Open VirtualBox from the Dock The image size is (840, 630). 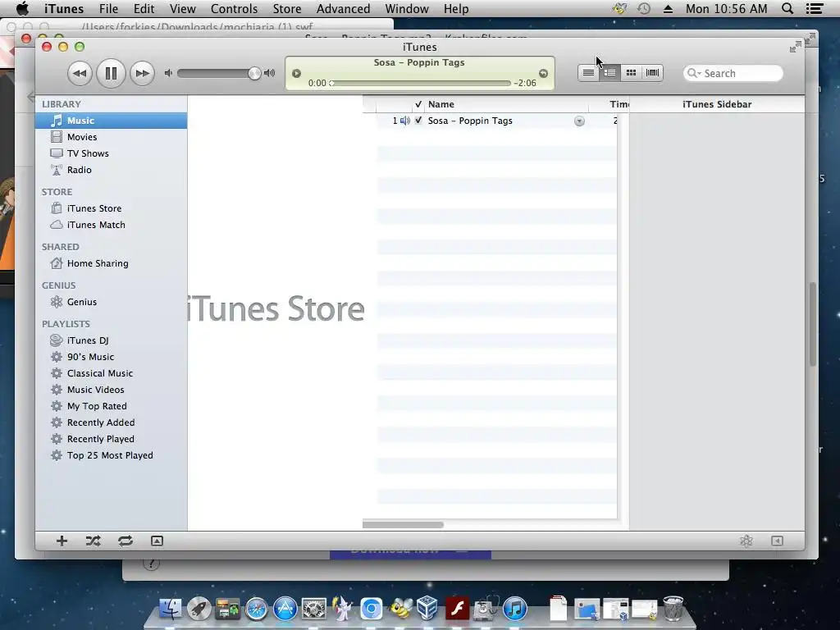click(x=428, y=608)
